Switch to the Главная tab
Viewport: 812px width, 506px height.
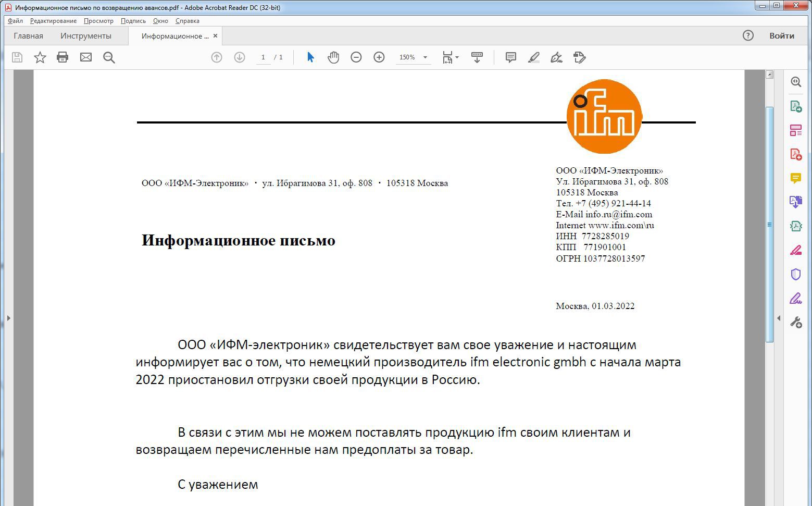pyautogui.click(x=29, y=36)
